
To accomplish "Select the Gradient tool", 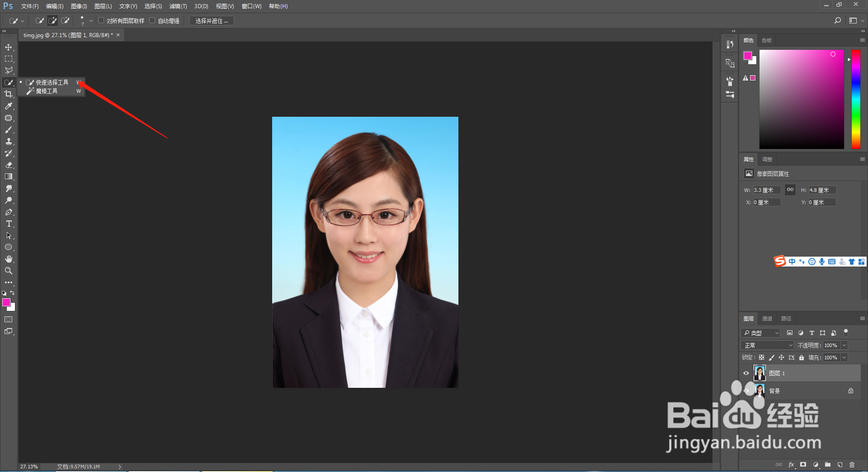I will coord(9,176).
